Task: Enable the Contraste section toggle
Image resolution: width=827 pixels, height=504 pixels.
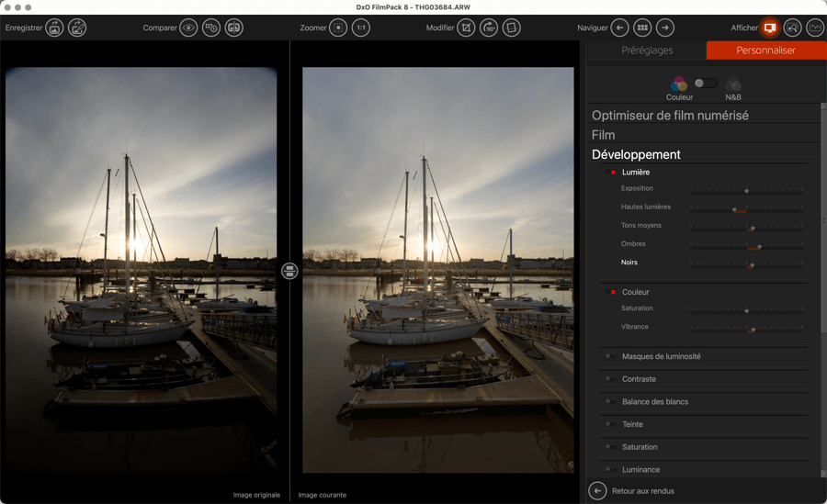Action: [610, 379]
